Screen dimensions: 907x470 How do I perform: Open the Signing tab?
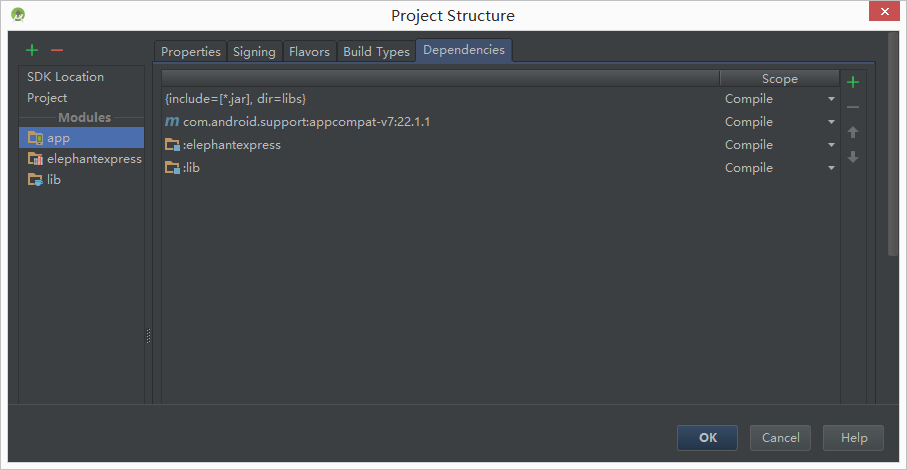pyautogui.click(x=254, y=52)
